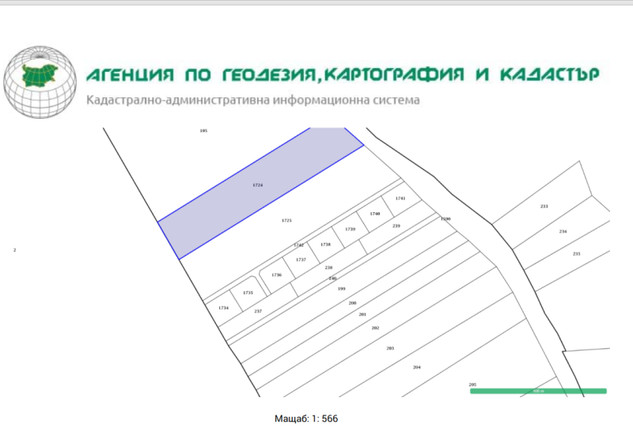Click the agency title in green text
The width and height of the screenshot is (633, 432).
point(342,75)
